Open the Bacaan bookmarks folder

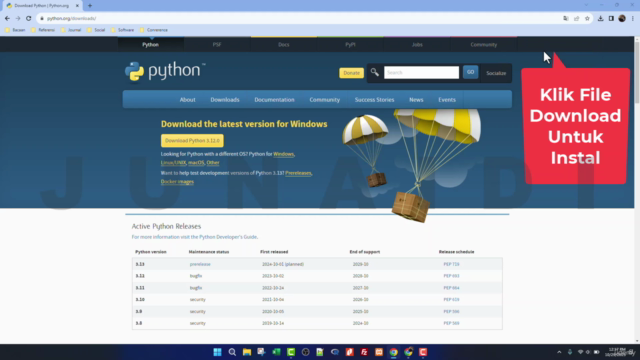pyautogui.click(x=15, y=30)
